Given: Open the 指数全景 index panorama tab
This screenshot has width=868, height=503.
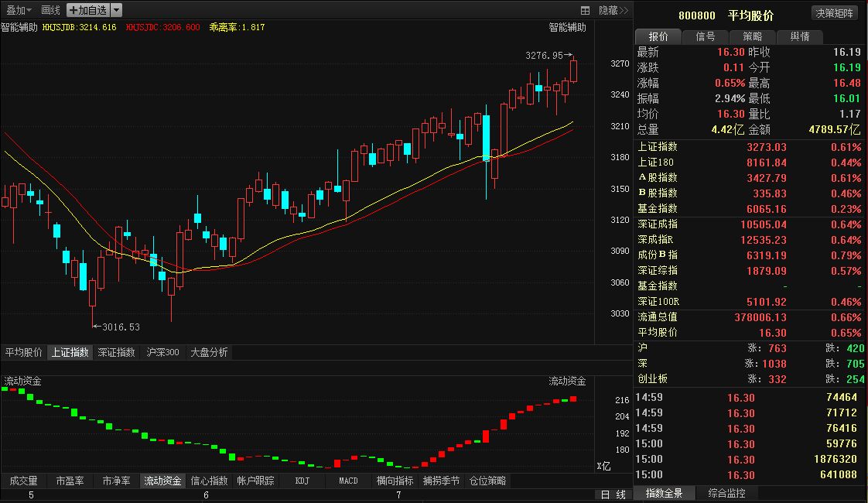Looking at the screenshot, I should coord(665,493).
